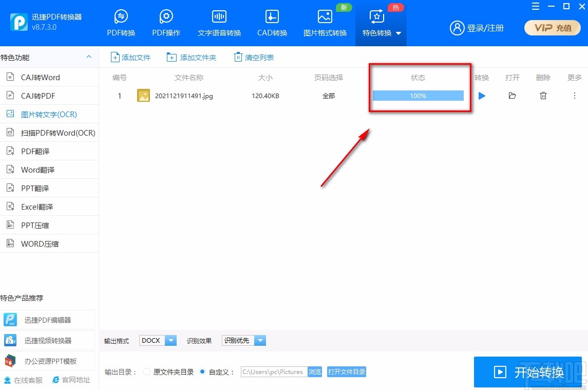Open the DOCX output format dropdown
Image resolution: width=588 pixels, height=390 pixels.
[x=170, y=340]
